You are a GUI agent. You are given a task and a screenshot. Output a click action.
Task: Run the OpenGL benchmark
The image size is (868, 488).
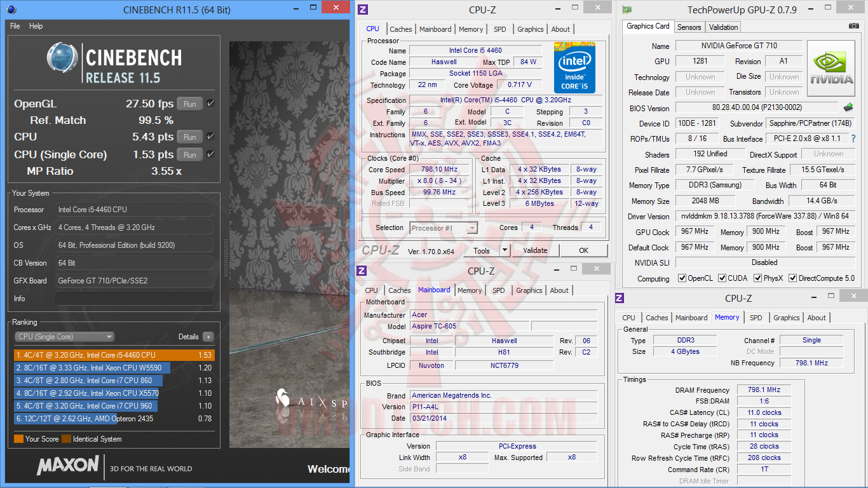coord(190,104)
